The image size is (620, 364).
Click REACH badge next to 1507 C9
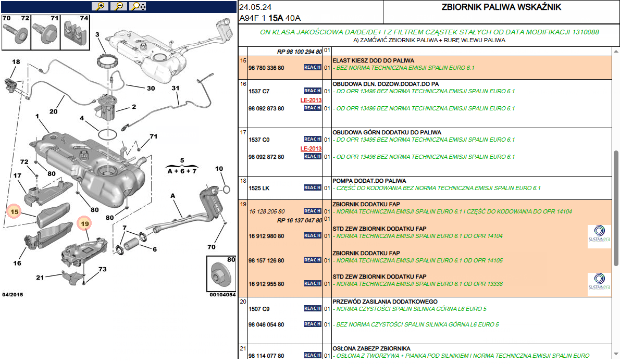pyautogui.click(x=313, y=308)
